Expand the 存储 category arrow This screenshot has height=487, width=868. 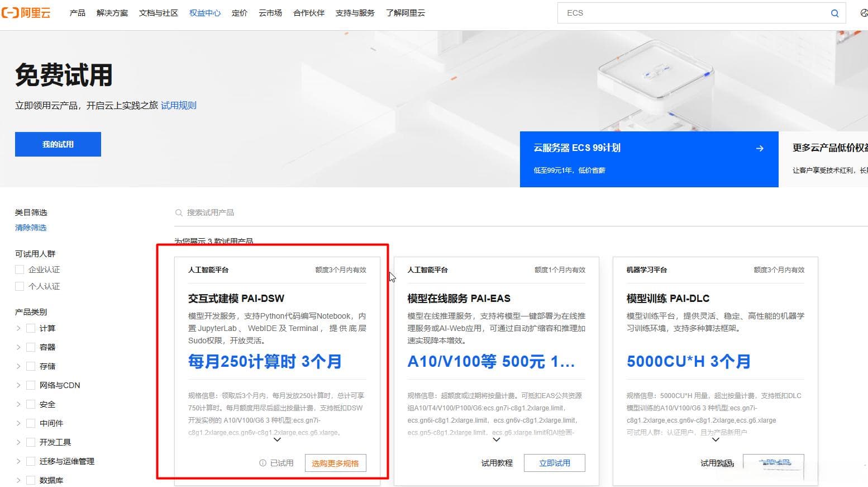tap(18, 366)
